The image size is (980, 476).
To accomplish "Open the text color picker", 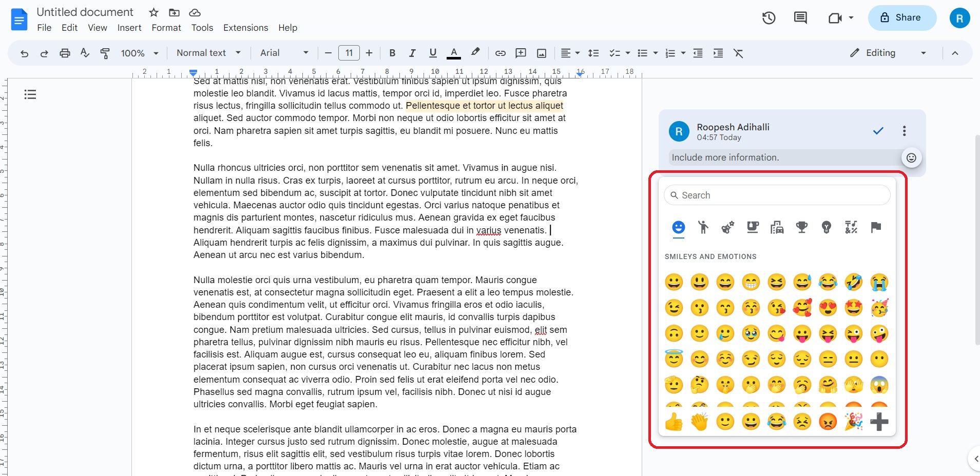I will coord(454,53).
